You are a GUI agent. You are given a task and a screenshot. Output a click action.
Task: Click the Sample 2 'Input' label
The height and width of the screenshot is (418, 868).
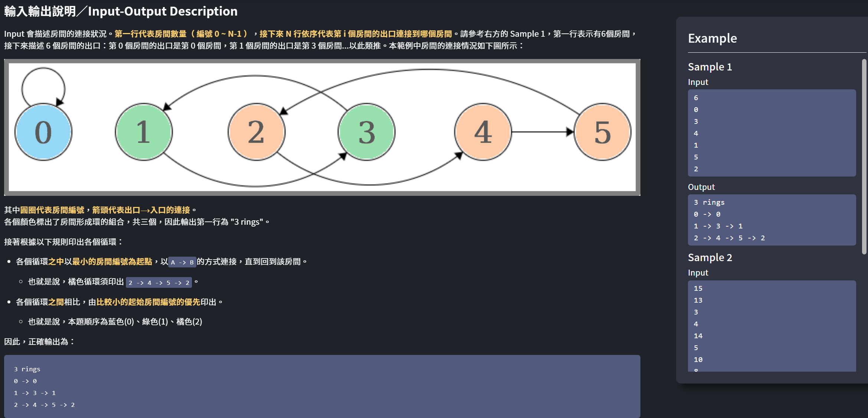tap(698, 273)
